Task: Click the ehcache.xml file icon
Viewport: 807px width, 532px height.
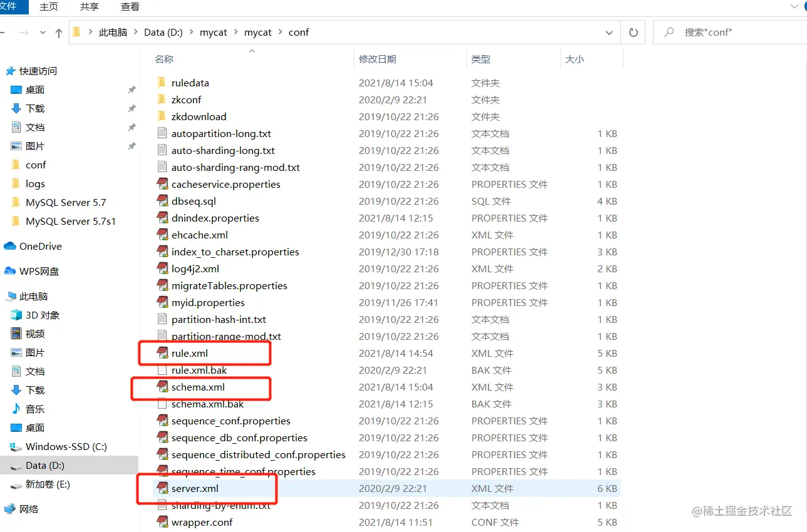Action: (x=162, y=235)
